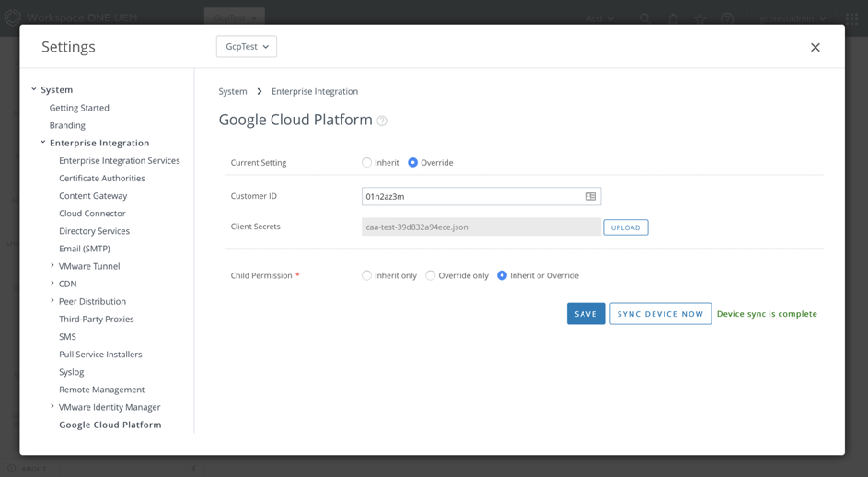
Task: Click the Client Secrets file name field
Action: [x=481, y=227]
